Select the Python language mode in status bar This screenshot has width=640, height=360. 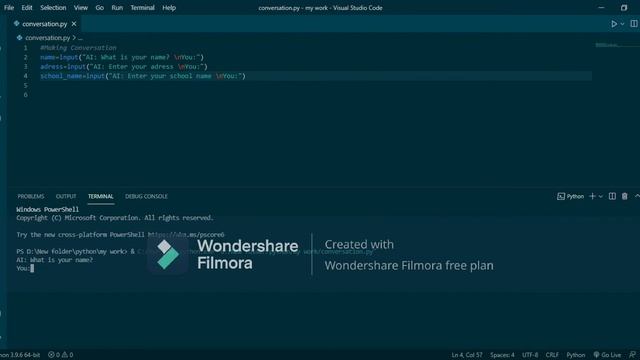(576, 355)
